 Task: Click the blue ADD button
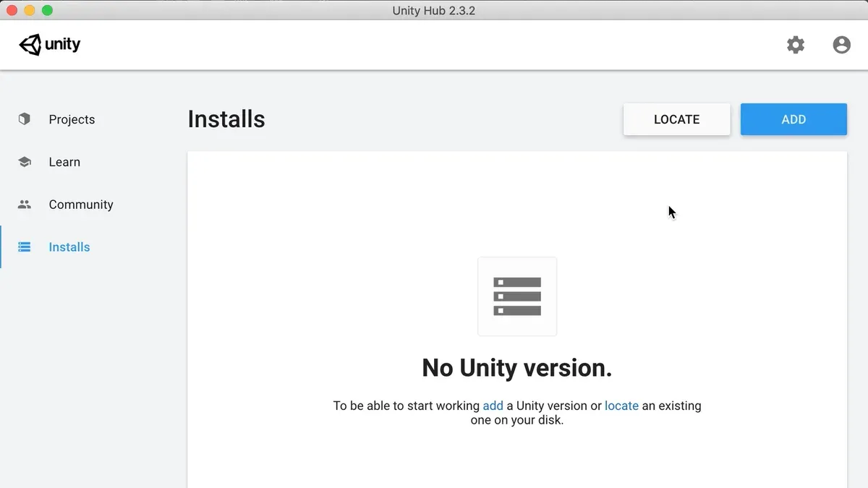pyautogui.click(x=793, y=119)
